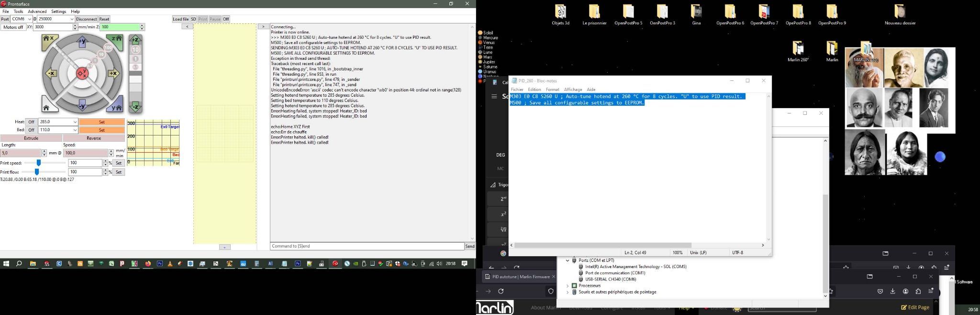This screenshot has height=315, width=980.
Task: Open VLC cone icon in the taskbar
Action: (x=170, y=263)
